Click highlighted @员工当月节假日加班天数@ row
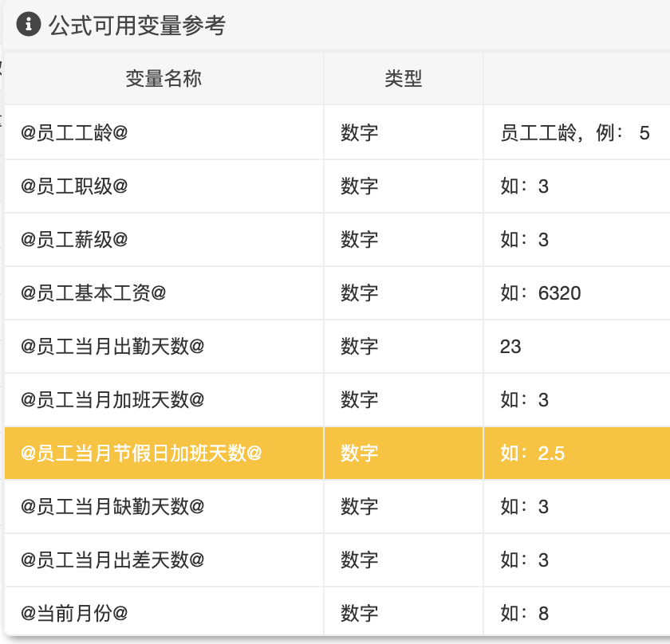Image resolution: width=670 pixels, height=644 pixels. click(x=337, y=453)
